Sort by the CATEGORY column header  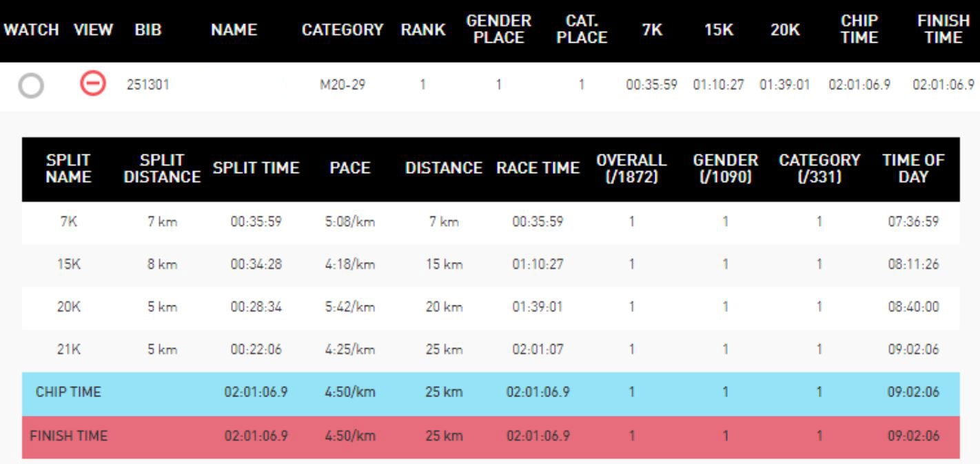[342, 30]
